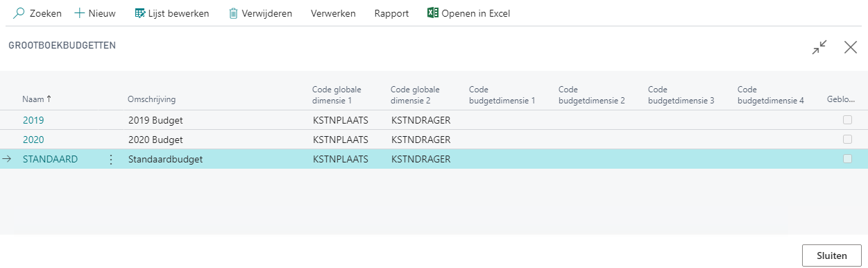
Task: Click Code globale dimensie 2 header
Action: (415, 94)
